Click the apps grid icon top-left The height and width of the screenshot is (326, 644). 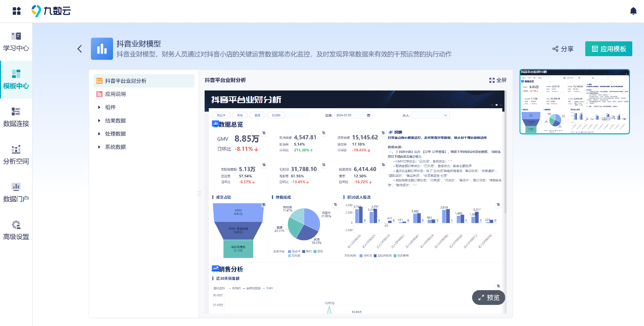[x=16, y=11]
